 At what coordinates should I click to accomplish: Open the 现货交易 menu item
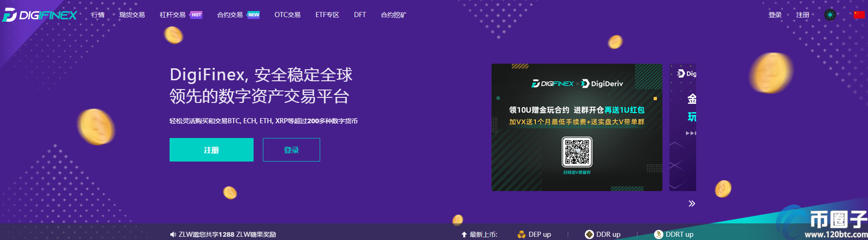pos(132,15)
